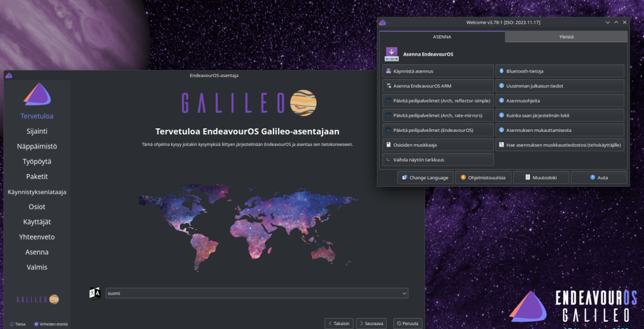This screenshot has width=644, height=329.
Task: Select Tervetuloa step in installer sidebar
Action: click(x=37, y=116)
